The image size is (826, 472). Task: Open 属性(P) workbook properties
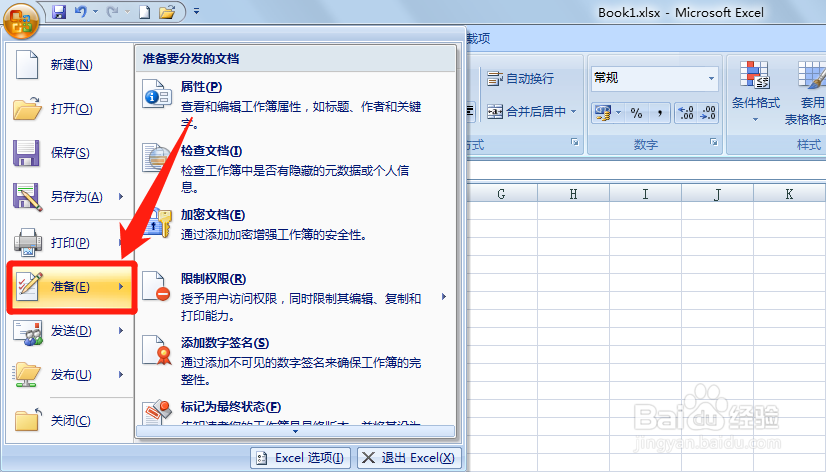(x=296, y=104)
